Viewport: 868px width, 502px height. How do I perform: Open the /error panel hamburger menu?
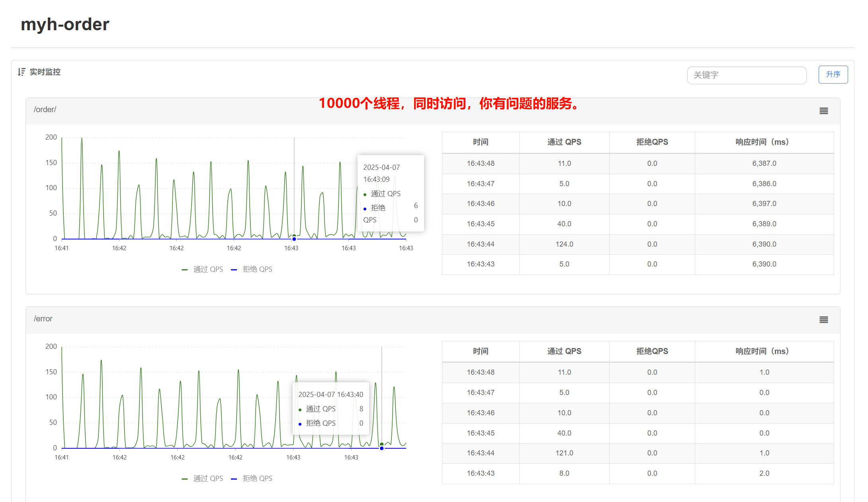pos(823,320)
